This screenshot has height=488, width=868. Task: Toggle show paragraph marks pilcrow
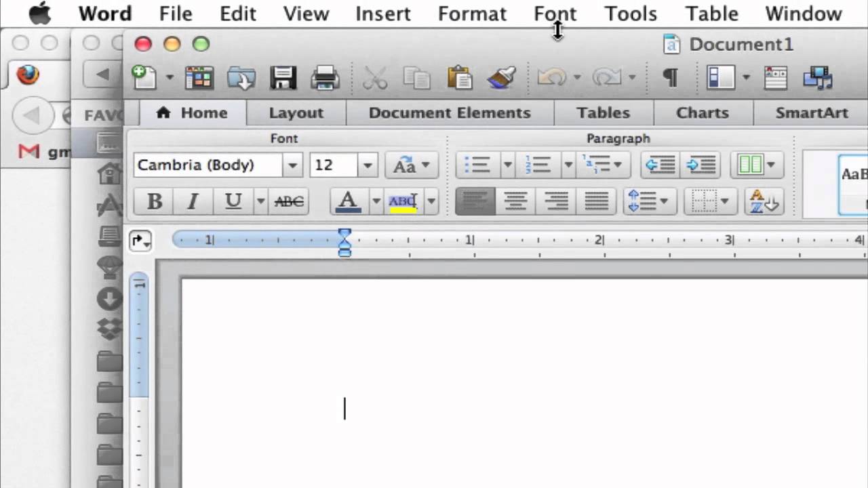(670, 78)
